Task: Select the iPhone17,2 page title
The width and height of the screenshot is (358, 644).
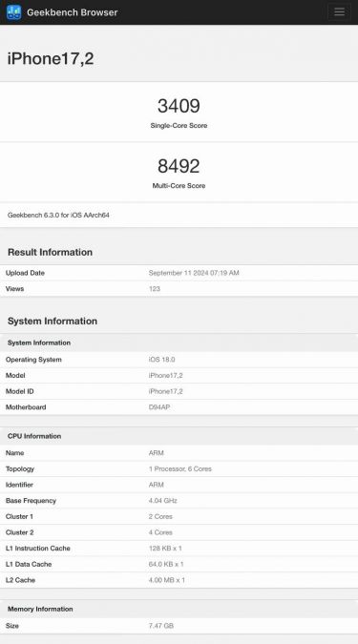Action: [x=51, y=58]
